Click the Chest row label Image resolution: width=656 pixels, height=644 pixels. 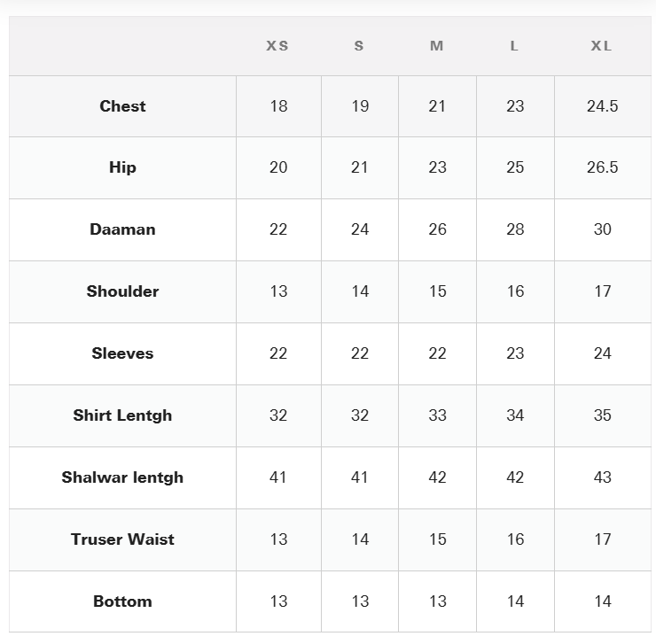coord(122,106)
